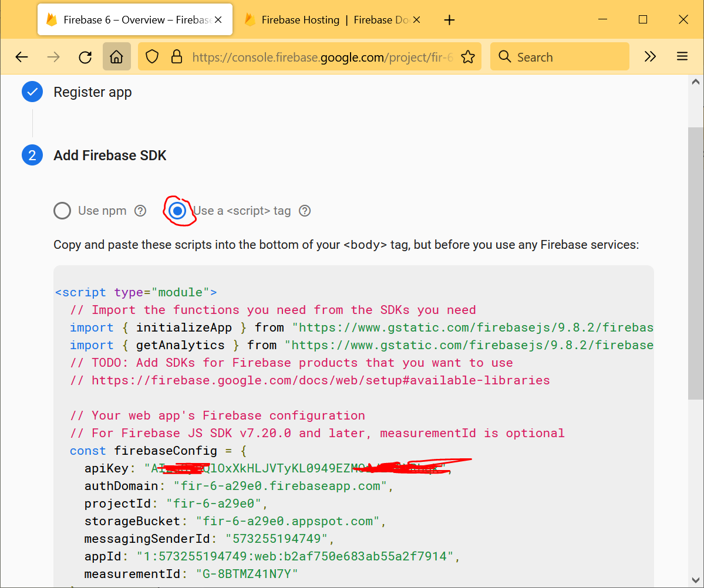Viewport: 704px width, 588px height.
Task: Reload the Firebase console page
Action: click(85, 57)
